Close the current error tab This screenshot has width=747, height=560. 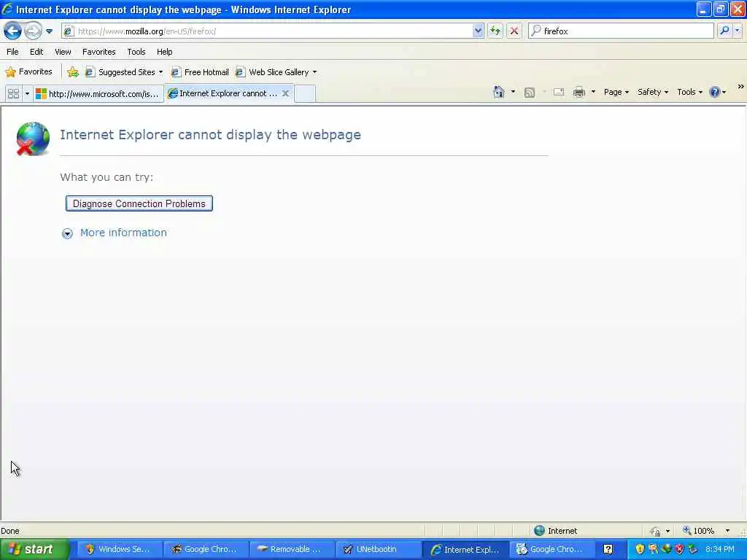(x=285, y=93)
